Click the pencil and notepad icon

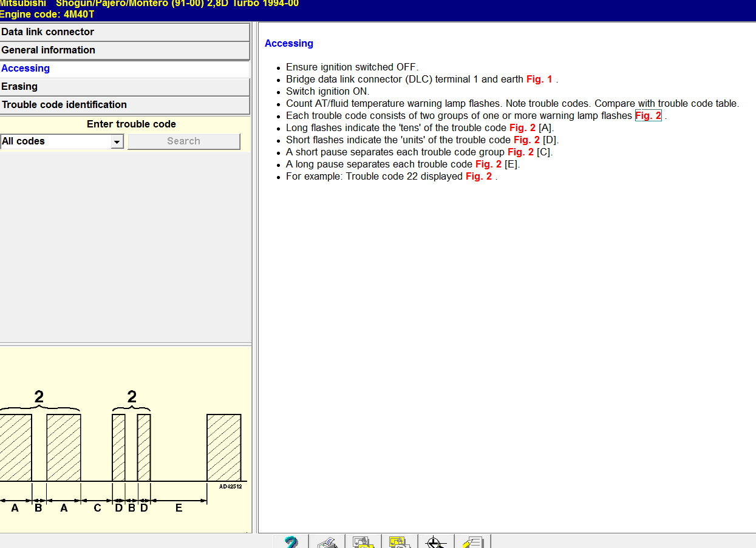click(473, 541)
